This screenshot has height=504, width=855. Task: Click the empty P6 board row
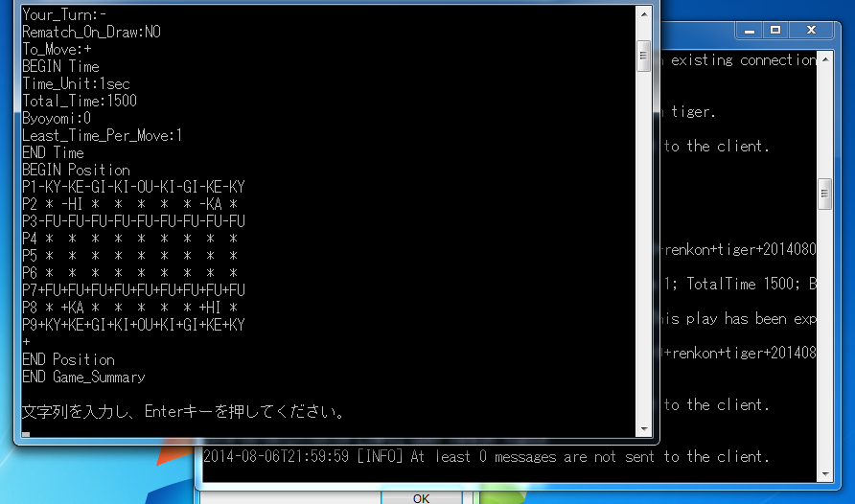[x=130, y=273]
